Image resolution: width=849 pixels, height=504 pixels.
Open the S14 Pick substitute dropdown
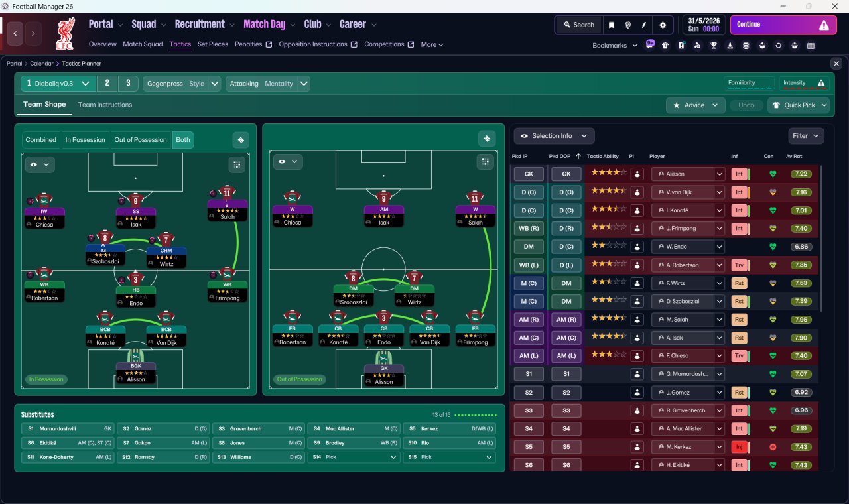point(354,458)
